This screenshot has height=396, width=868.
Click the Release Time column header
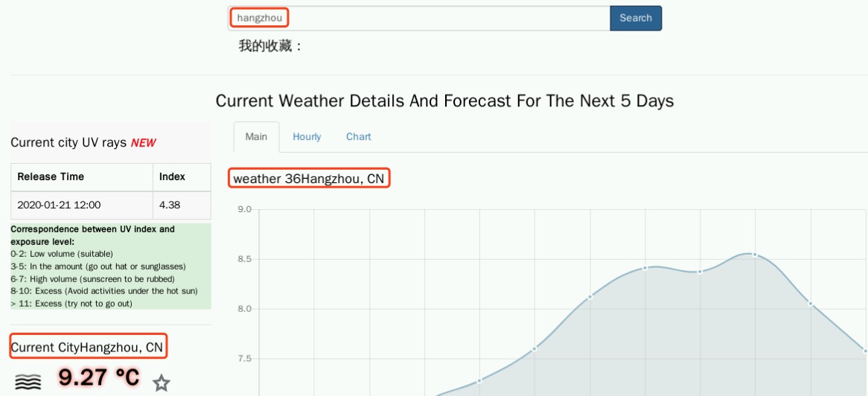pyautogui.click(x=51, y=177)
